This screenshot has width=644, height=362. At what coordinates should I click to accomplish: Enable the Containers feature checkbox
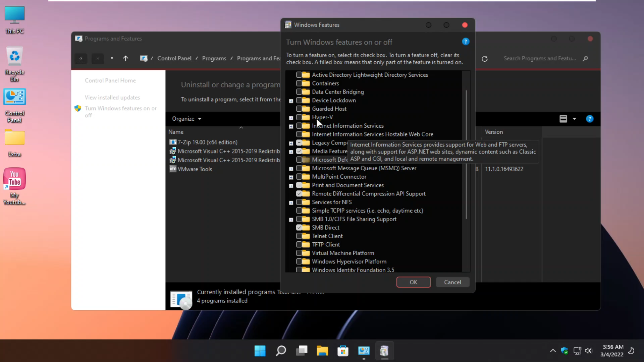(x=299, y=83)
